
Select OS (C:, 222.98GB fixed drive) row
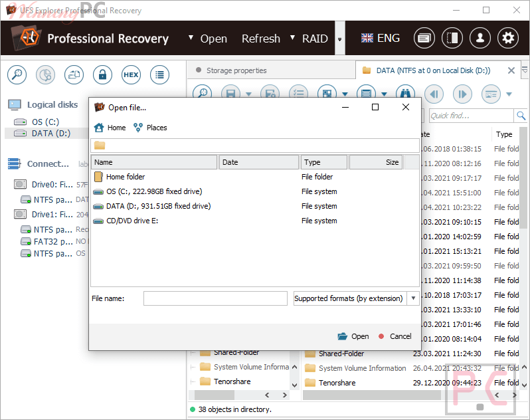(x=255, y=191)
